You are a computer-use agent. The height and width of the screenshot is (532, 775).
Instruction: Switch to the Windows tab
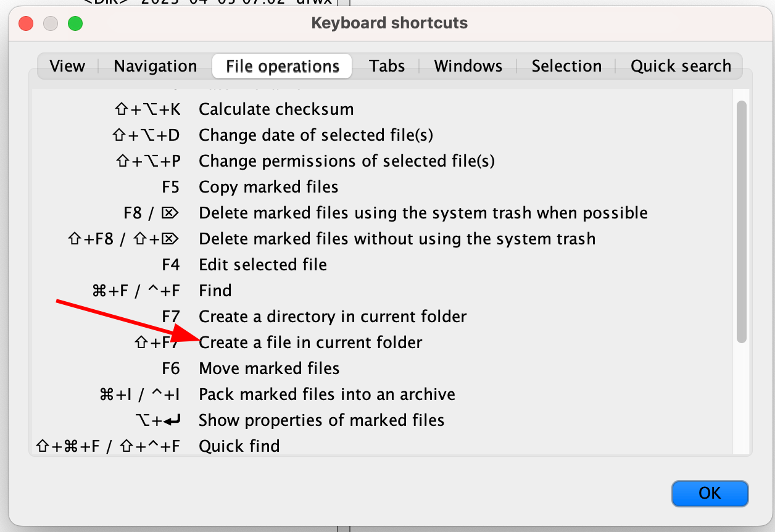[468, 65]
